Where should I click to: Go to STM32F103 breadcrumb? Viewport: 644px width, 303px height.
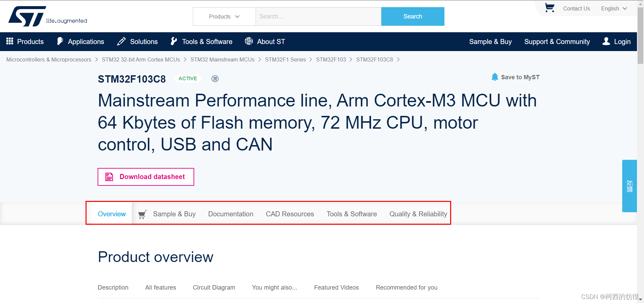coord(331,59)
